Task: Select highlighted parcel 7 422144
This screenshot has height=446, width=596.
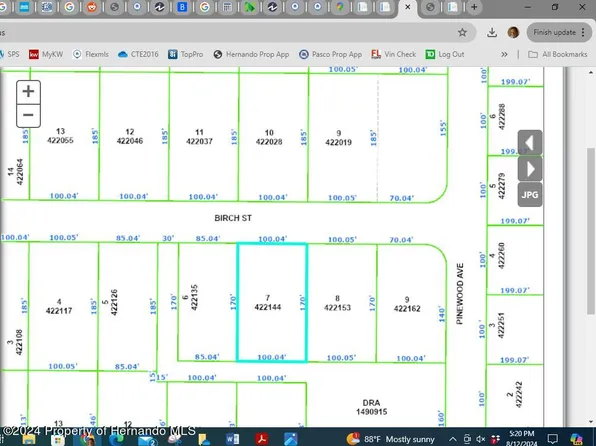Action: 272,303
